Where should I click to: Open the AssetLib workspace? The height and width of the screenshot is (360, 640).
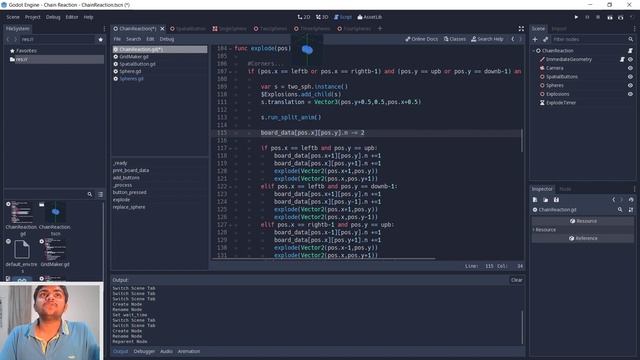[x=370, y=17]
